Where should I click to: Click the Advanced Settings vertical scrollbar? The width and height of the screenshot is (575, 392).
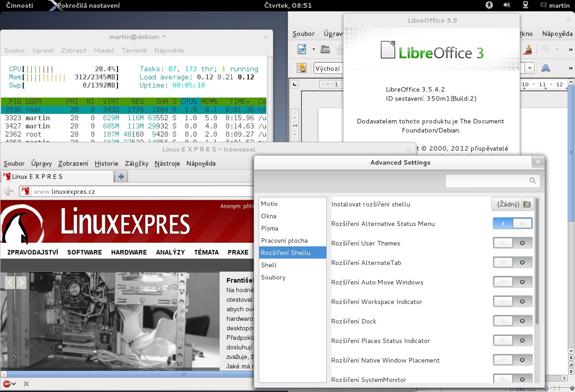click(x=537, y=261)
